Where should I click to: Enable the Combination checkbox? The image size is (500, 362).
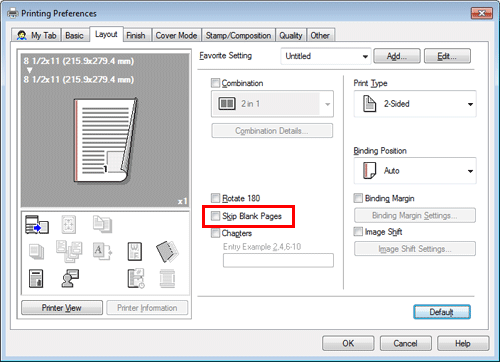pyautogui.click(x=216, y=83)
